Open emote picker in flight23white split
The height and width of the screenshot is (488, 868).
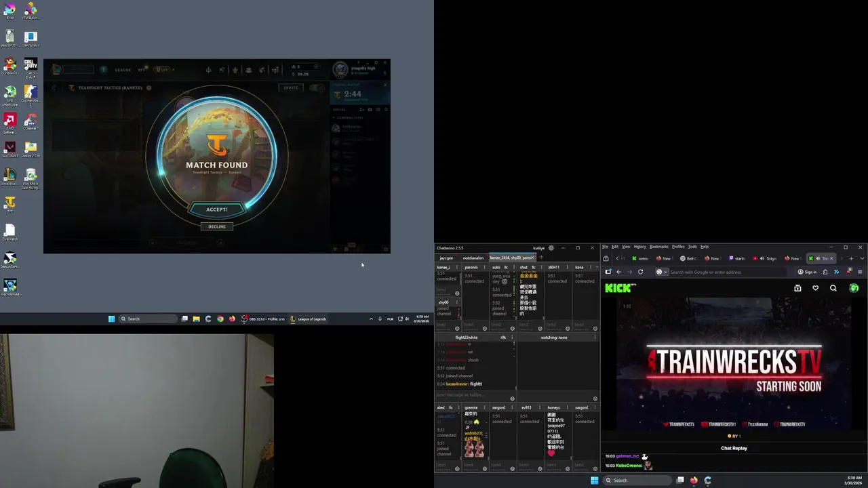(512, 399)
